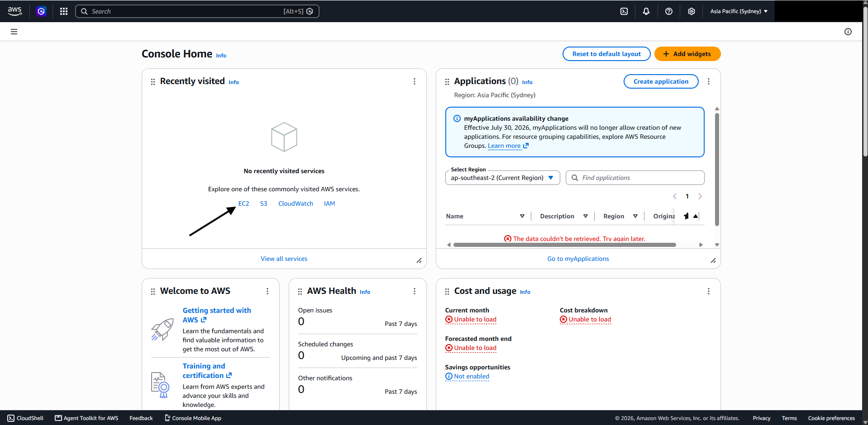Go to next applications page

[x=700, y=196]
